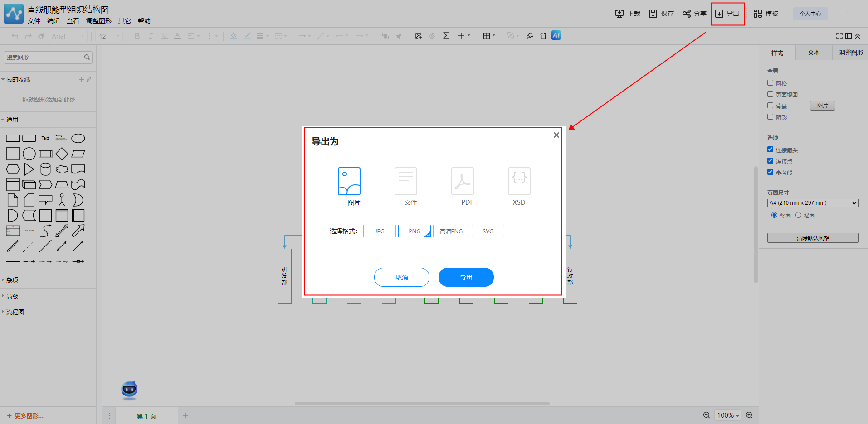Expand the 流程图 shapes section
The width and height of the screenshot is (868, 424).
pyautogui.click(x=15, y=312)
